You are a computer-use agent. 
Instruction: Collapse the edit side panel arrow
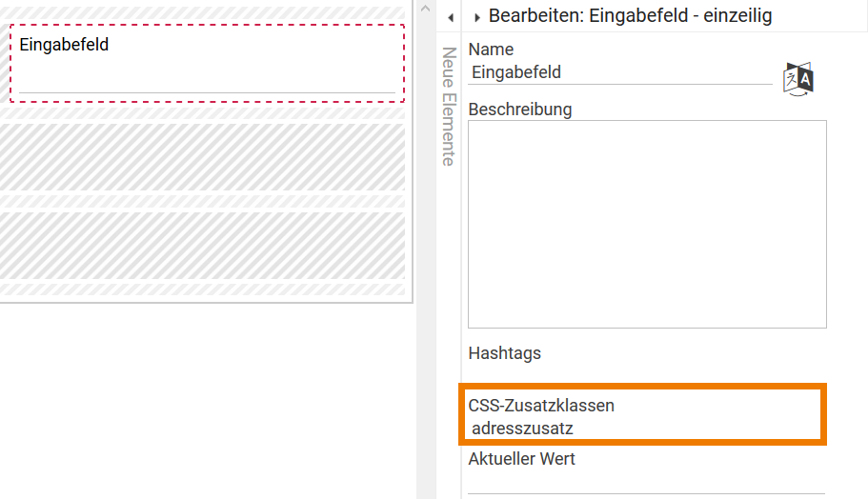(450, 17)
